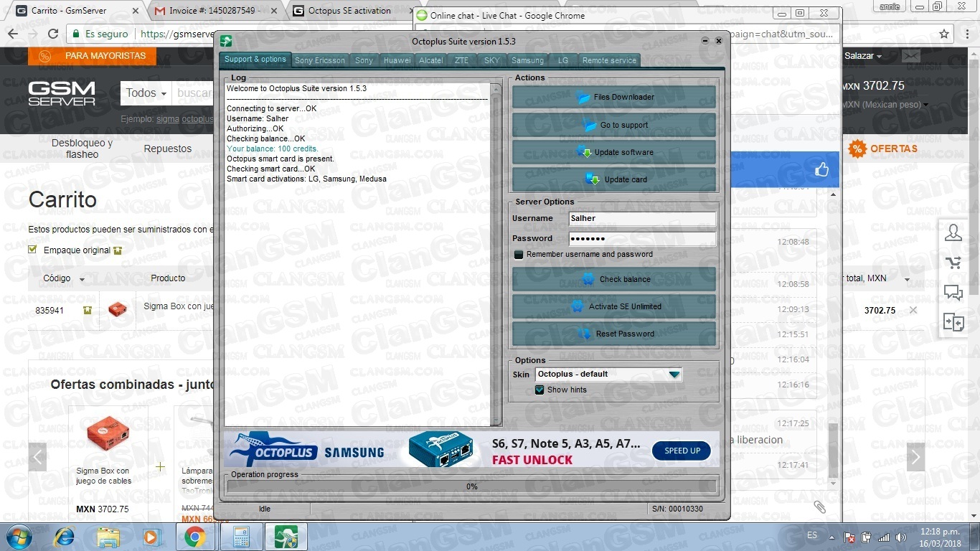
Task: Open MXN (Mexican peso) currency dropdown
Action: [x=884, y=105]
